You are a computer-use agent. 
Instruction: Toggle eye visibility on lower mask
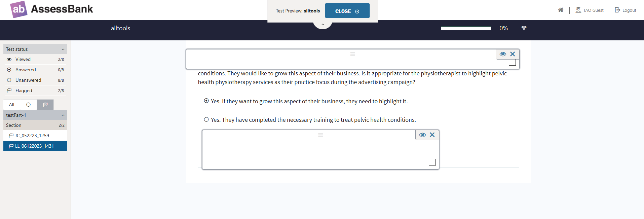422,135
